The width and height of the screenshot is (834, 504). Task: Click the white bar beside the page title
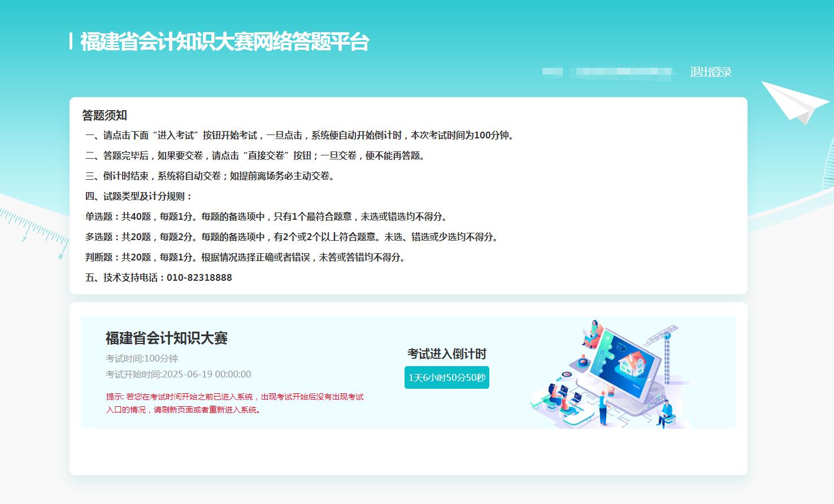pyautogui.click(x=71, y=41)
